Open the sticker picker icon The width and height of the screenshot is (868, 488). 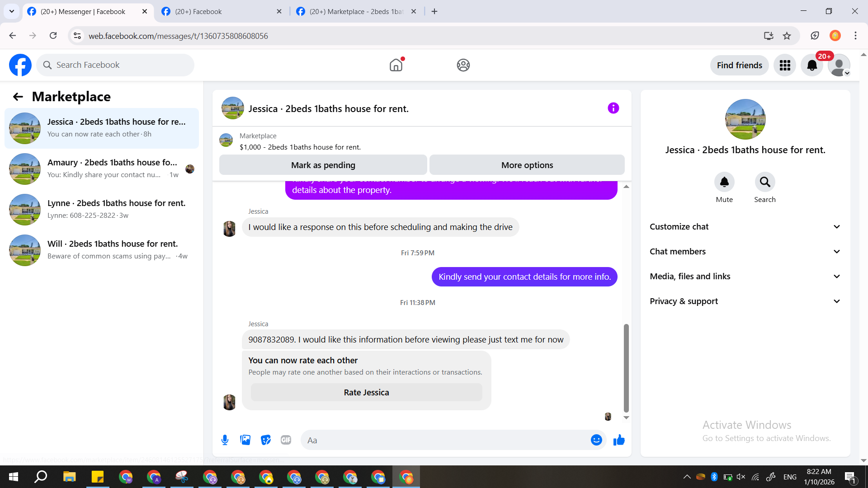266,440
